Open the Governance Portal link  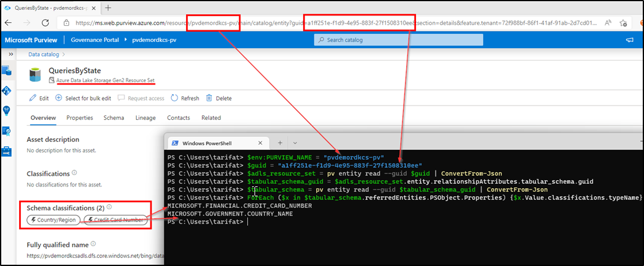[x=94, y=40]
